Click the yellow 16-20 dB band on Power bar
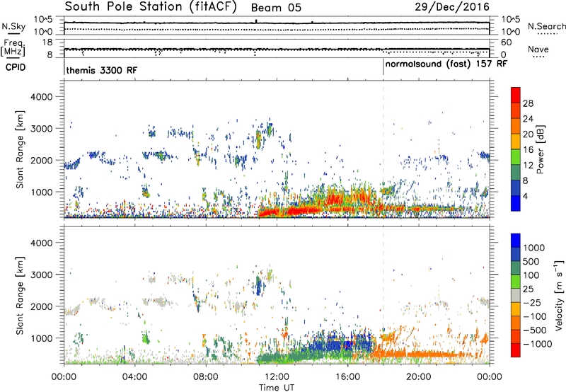Image resolution: width=566 pixels, height=392 pixels. [516, 141]
